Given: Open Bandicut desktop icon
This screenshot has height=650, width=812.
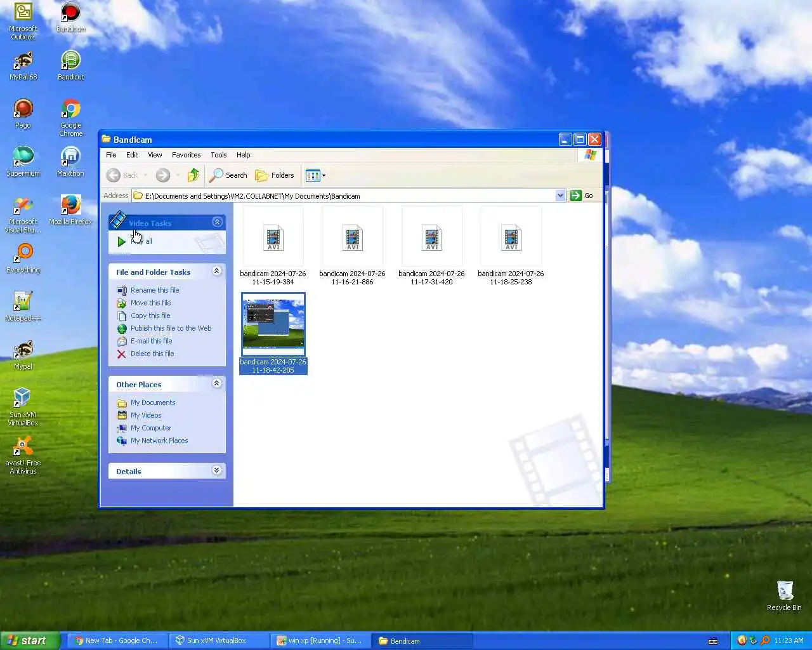Looking at the screenshot, I should (70, 66).
